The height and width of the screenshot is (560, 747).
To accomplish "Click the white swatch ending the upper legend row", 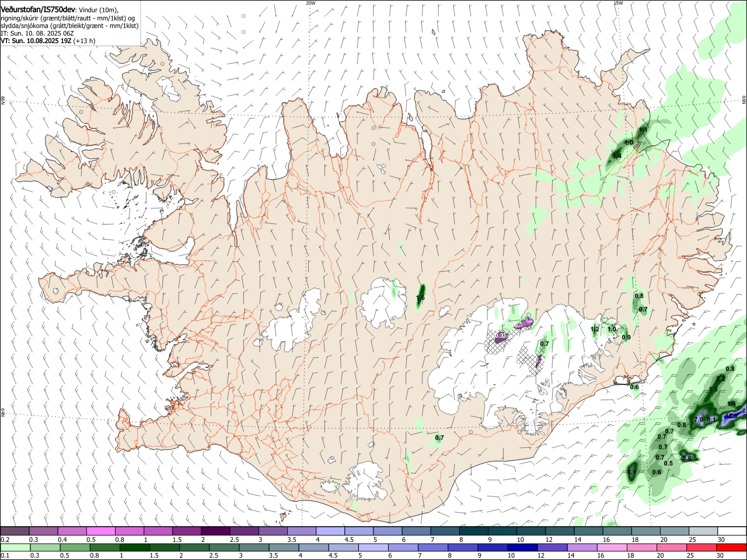I will point(731,531).
